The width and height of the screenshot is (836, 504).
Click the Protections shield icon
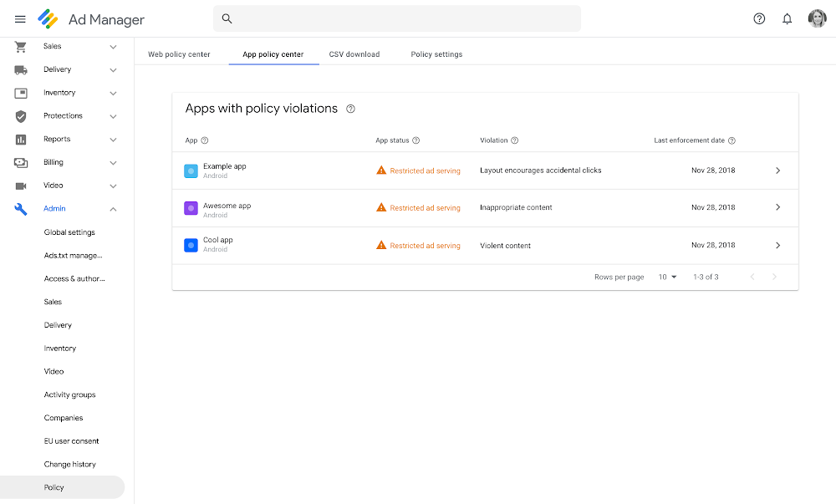tap(20, 116)
